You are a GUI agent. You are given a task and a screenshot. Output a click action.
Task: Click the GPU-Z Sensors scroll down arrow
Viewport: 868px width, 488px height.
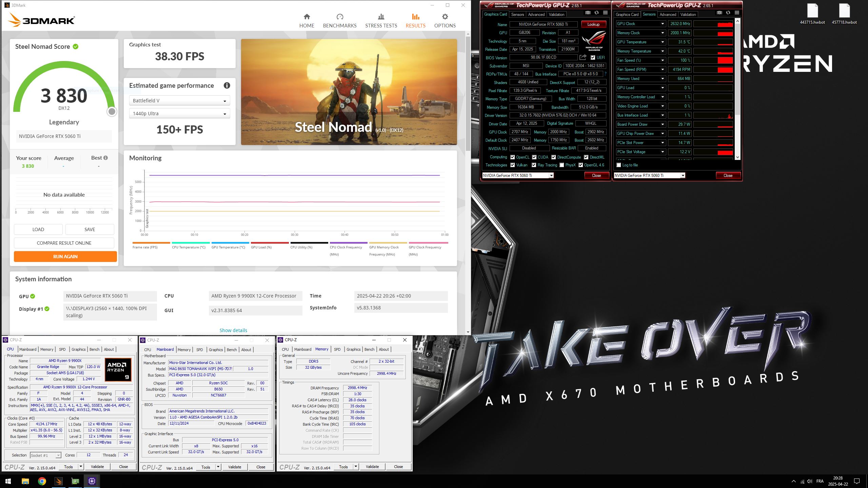[737, 157]
